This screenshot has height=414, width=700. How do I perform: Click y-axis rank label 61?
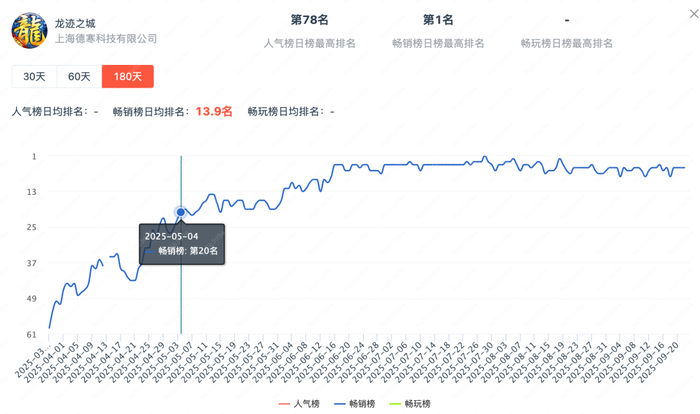point(33,334)
